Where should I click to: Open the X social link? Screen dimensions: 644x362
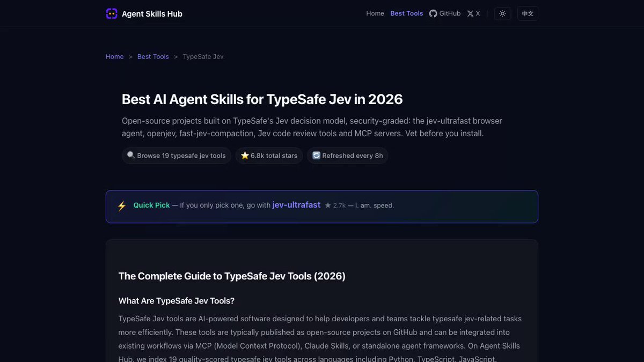(473, 13)
